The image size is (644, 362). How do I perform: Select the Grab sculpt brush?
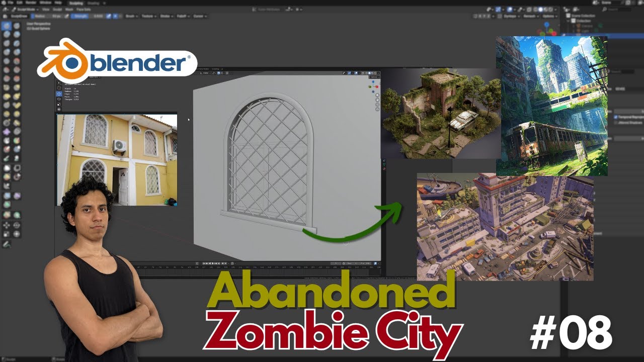click(17, 88)
